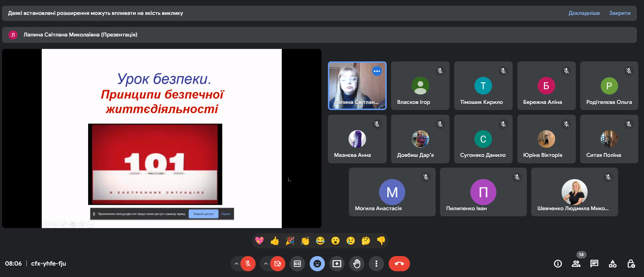Raise hand using the hand icon

357,264
